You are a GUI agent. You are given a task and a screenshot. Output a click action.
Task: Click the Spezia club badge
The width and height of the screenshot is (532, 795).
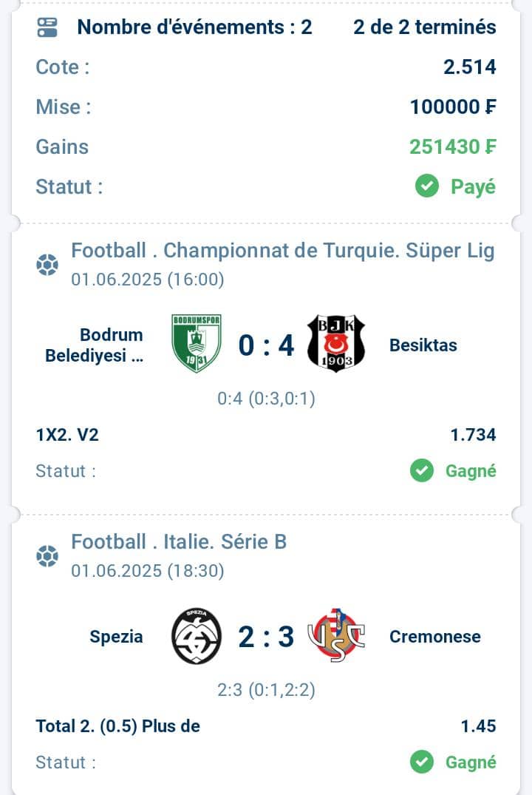click(x=197, y=636)
